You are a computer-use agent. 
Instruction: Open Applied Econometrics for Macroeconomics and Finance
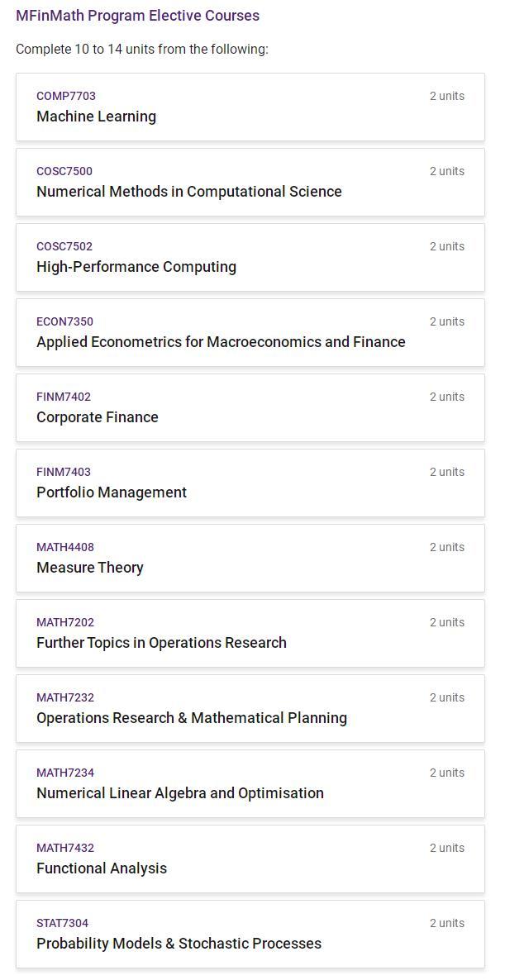click(x=250, y=332)
